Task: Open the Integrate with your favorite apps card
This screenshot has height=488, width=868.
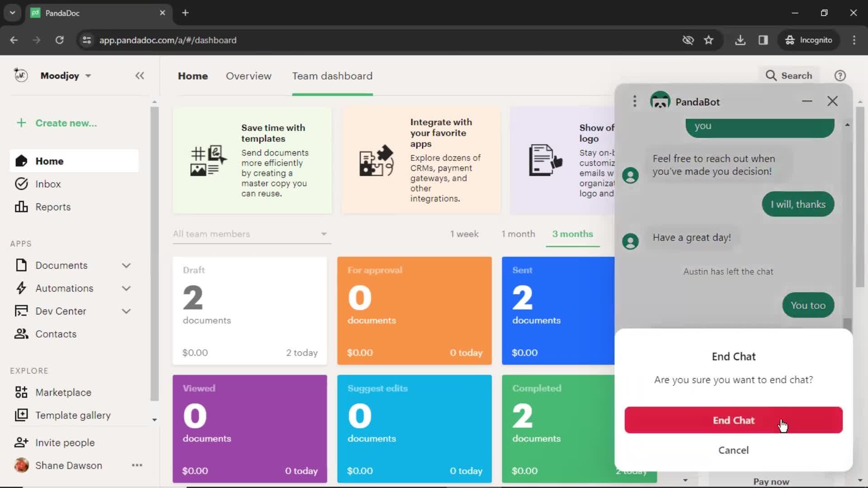Action: click(421, 160)
